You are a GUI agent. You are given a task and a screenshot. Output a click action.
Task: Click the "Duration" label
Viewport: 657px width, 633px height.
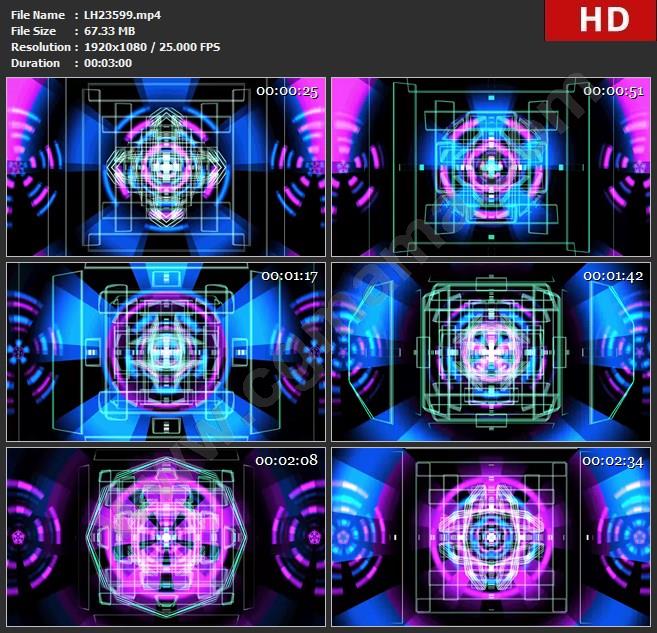(x=35, y=63)
